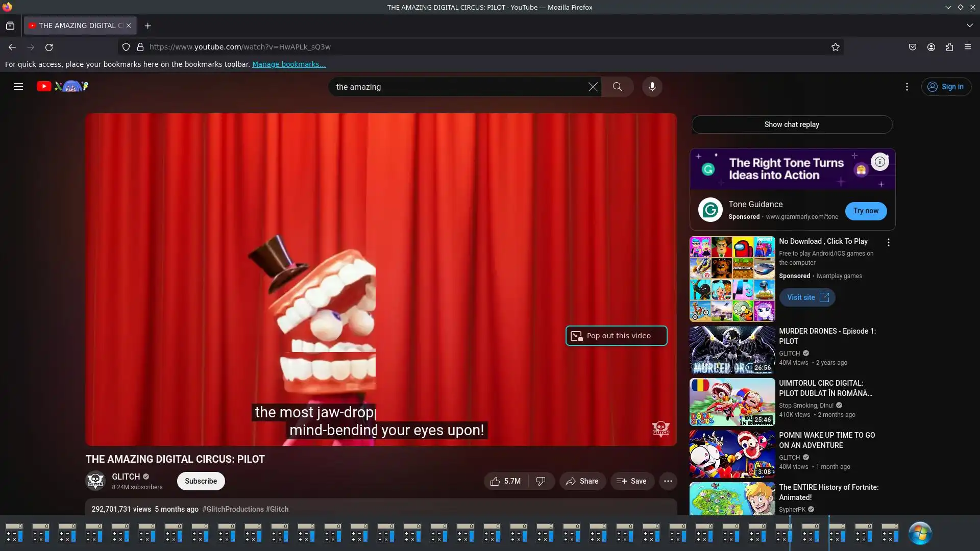Subscribe to the GLITCH channel
This screenshot has width=980, height=551.
[201, 481]
